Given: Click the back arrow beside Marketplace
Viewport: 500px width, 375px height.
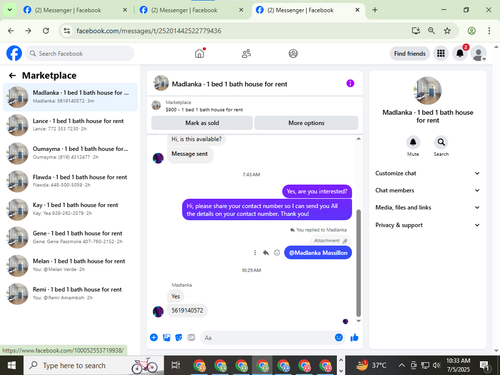Looking at the screenshot, I should pyautogui.click(x=12, y=76).
